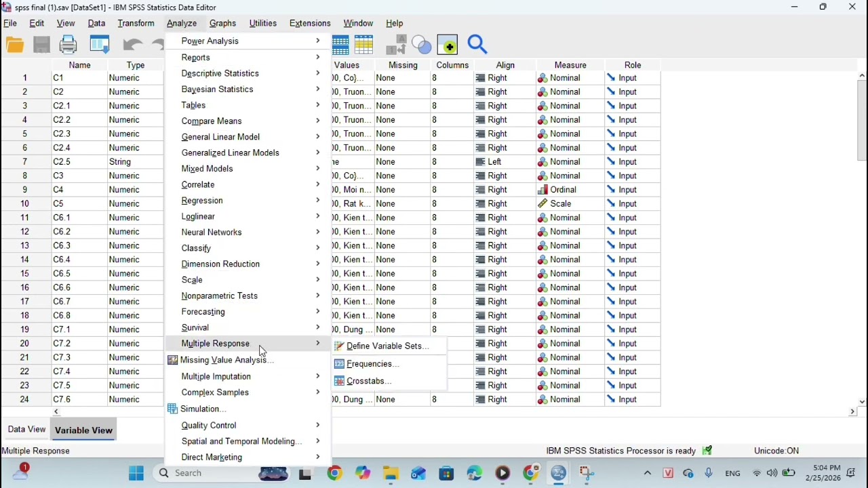The height and width of the screenshot is (488, 868).
Task: Expand the Compare Means submenu
Action: coord(248,121)
